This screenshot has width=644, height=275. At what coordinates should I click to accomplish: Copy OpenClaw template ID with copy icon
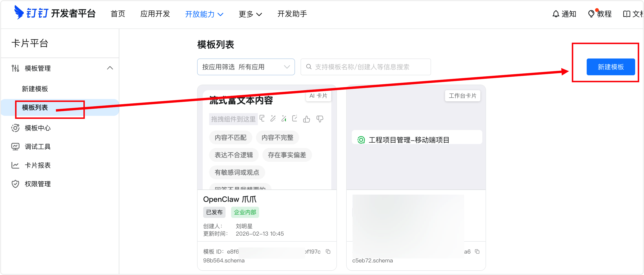(328, 251)
